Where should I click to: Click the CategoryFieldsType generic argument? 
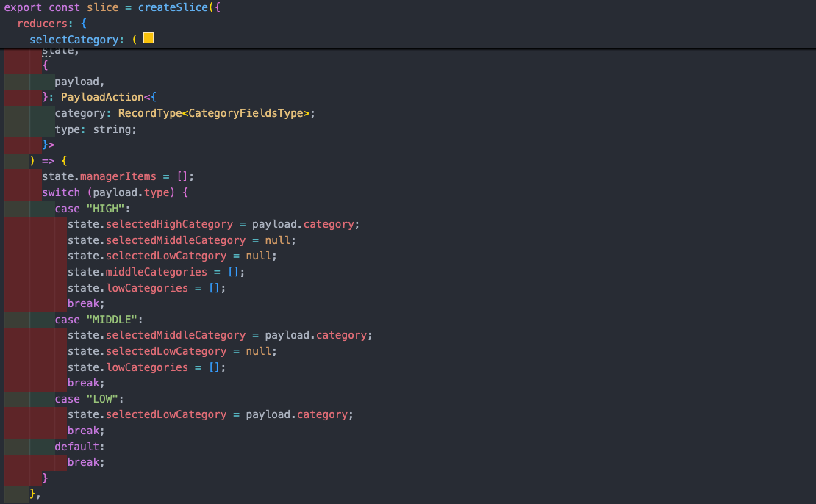[x=246, y=113]
